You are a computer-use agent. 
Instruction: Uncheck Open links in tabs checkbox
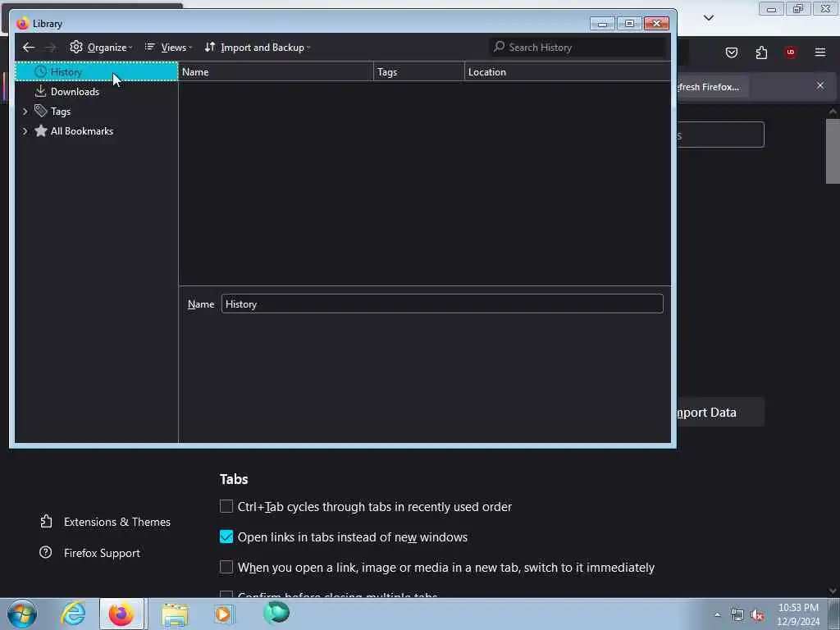point(226,536)
